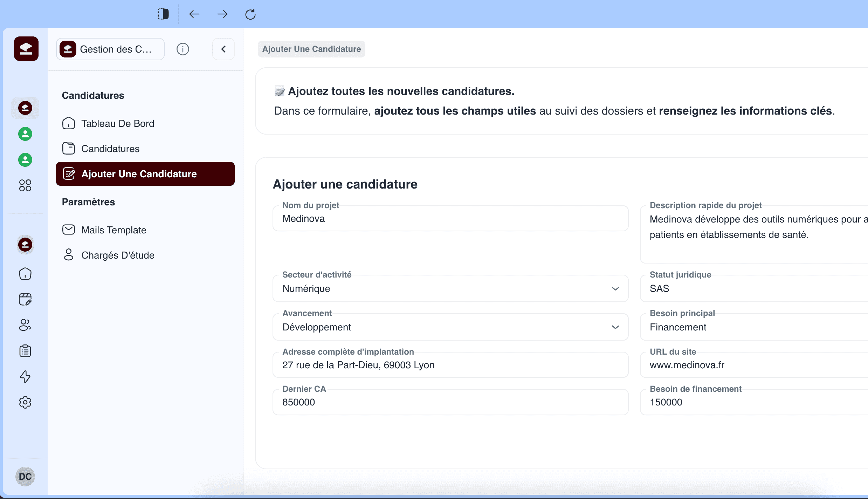The height and width of the screenshot is (499, 868).
Task: Select the first green user avatar in sidebar
Action: point(25,134)
